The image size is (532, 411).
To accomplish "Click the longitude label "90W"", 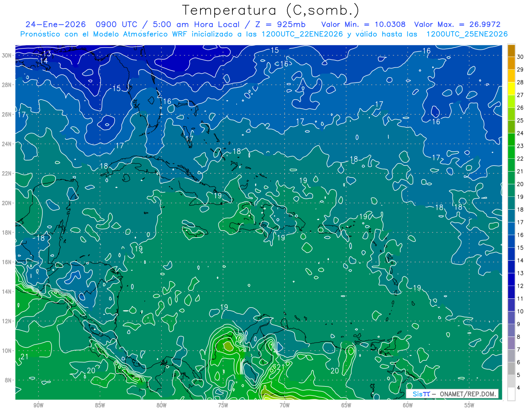I will coord(39,406).
